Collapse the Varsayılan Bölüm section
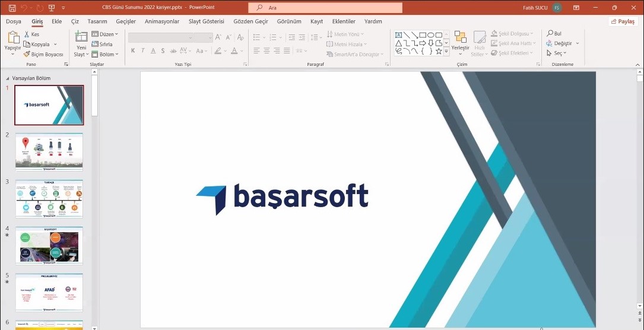644x330 pixels. 7,78
